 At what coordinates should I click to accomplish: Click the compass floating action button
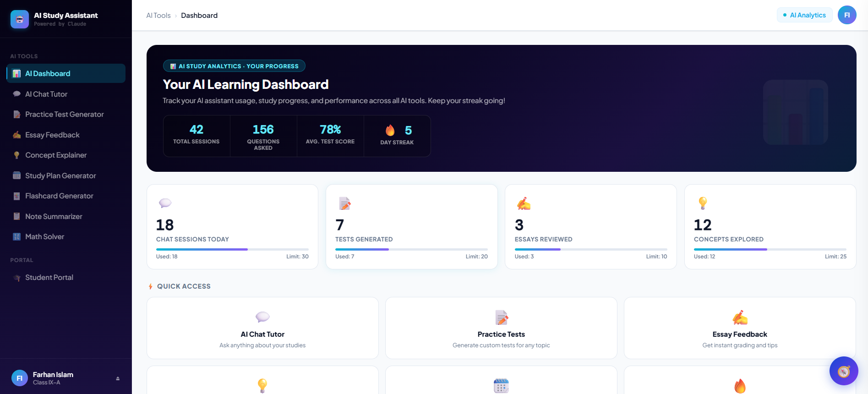[844, 371]
